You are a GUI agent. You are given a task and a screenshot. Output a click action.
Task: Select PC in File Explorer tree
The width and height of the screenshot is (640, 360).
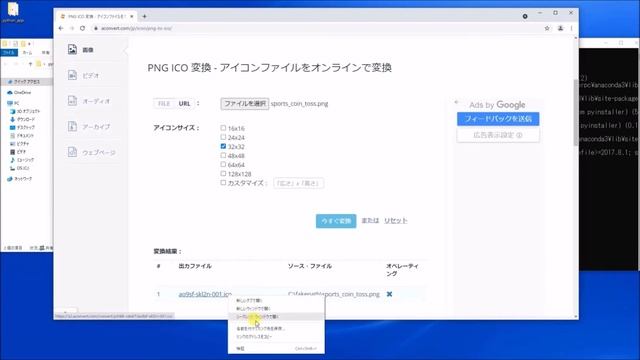(x=13, y=103)
